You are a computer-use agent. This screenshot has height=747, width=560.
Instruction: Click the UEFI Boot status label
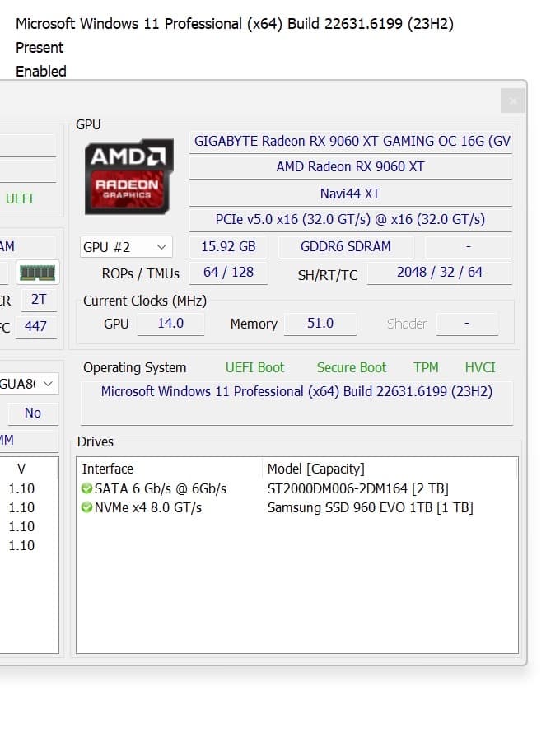pyautogui.click(x=254, y=368)
